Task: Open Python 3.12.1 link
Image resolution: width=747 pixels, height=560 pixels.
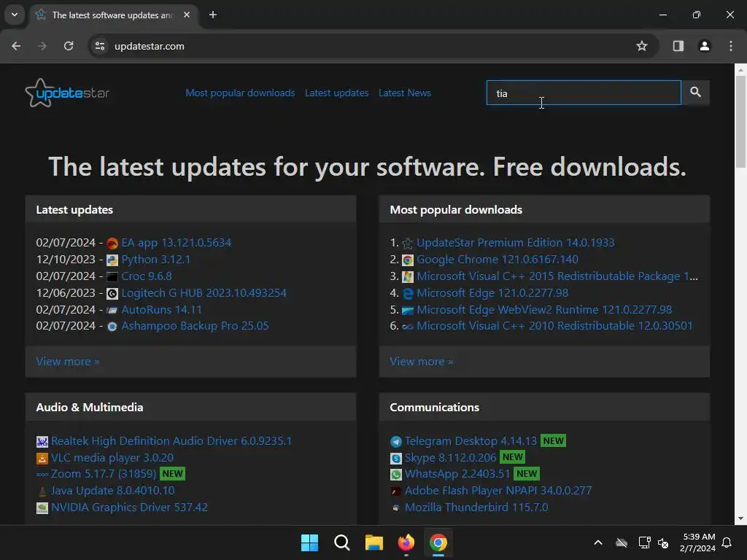Action: click(156, 259)
